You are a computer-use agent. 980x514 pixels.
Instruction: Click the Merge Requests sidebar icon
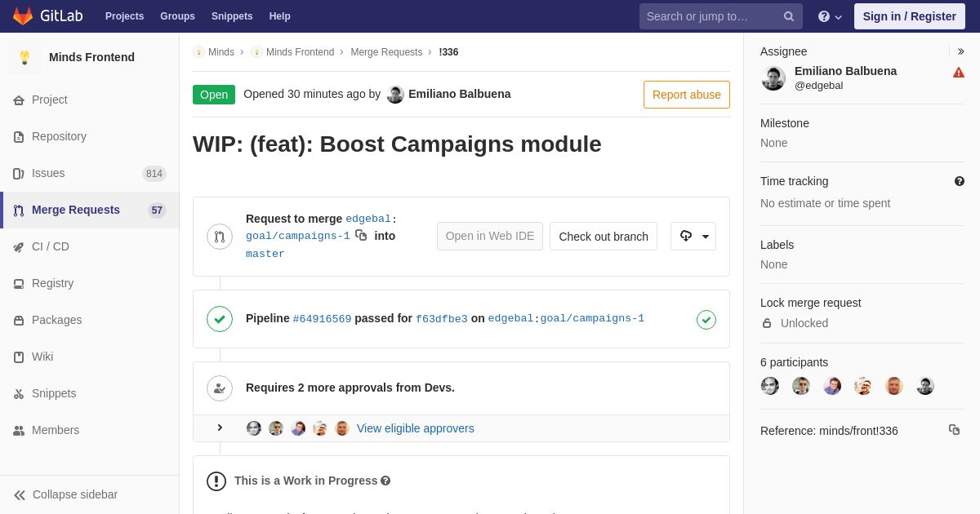[x=19, y=210]
